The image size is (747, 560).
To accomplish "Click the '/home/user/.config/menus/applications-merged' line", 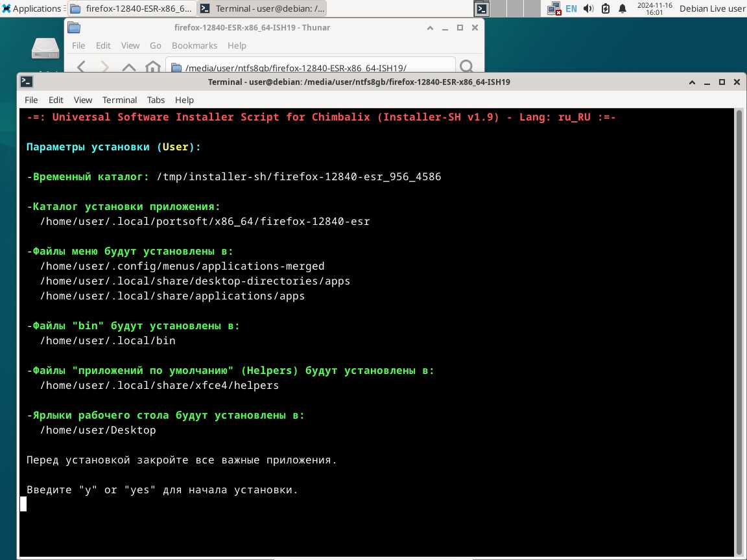I will pyautogui.click(x=182, y=266).
